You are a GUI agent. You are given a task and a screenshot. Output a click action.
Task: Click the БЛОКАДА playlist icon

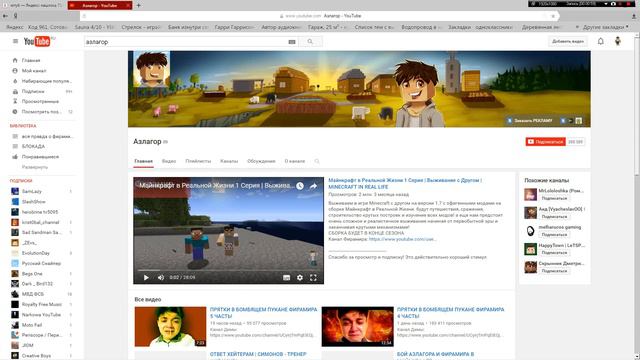click(15, 146)
